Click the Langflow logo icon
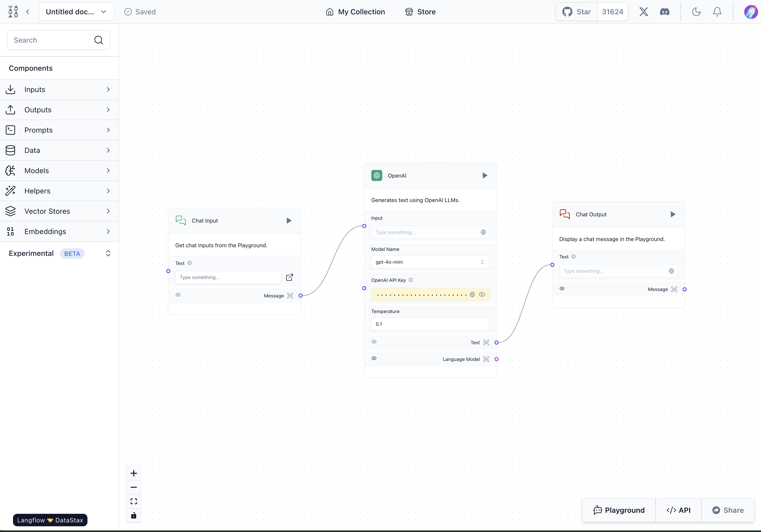 [x=13, y=12]
